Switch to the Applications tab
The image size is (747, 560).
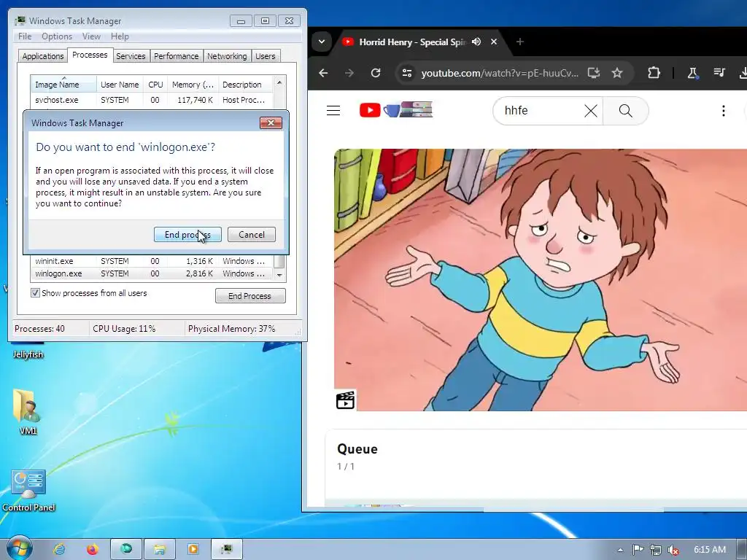pos(43,56)
